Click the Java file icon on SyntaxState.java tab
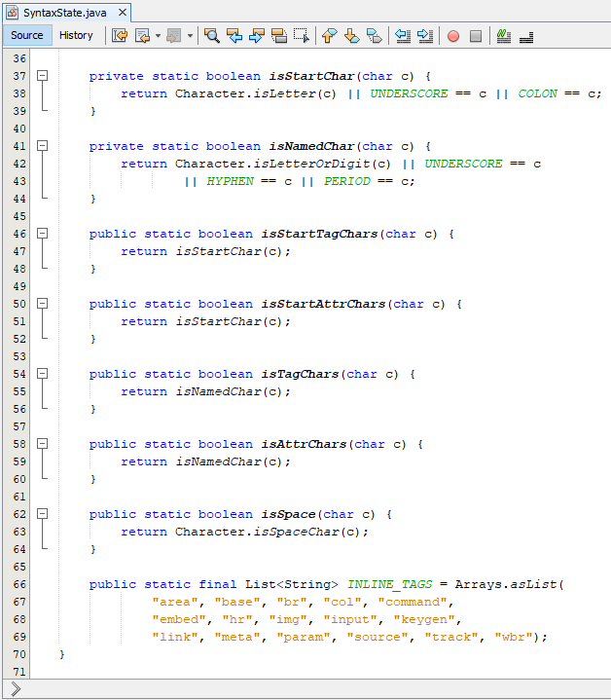 tap(12, 13)
